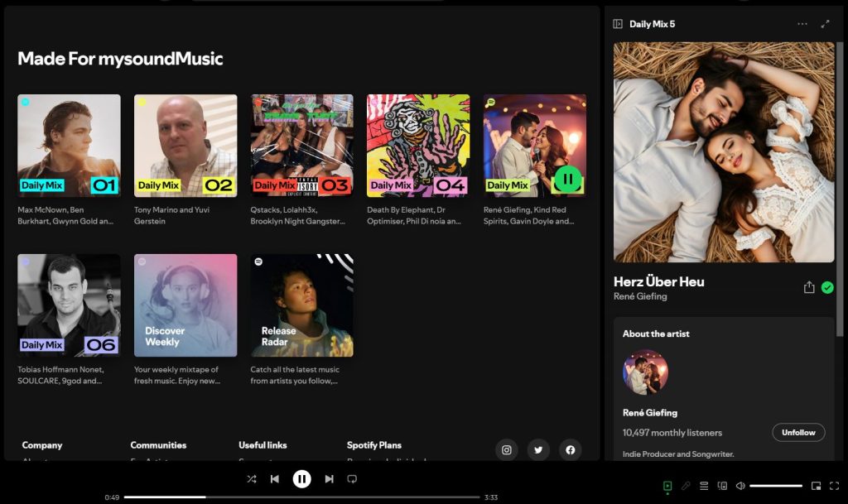Open lyrics microphone icon
The height and width of the screenshot is (504, 848).
pyautogui.click(x=686, y=486)
